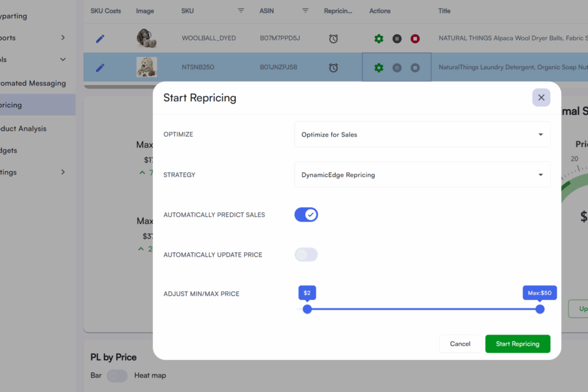Open the SKU column filter icon
This screenshot has height=392, width=588.
click(241, 10)
